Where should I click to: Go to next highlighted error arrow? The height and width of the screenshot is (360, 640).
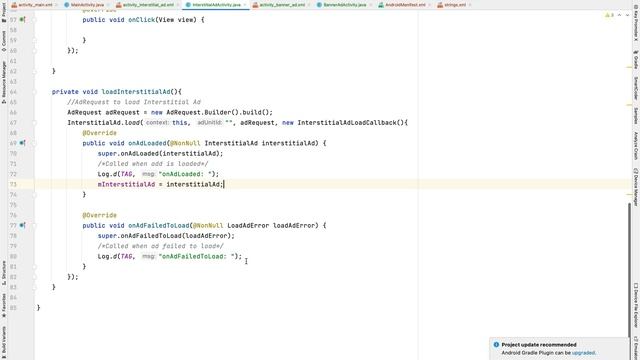point(627,15)
